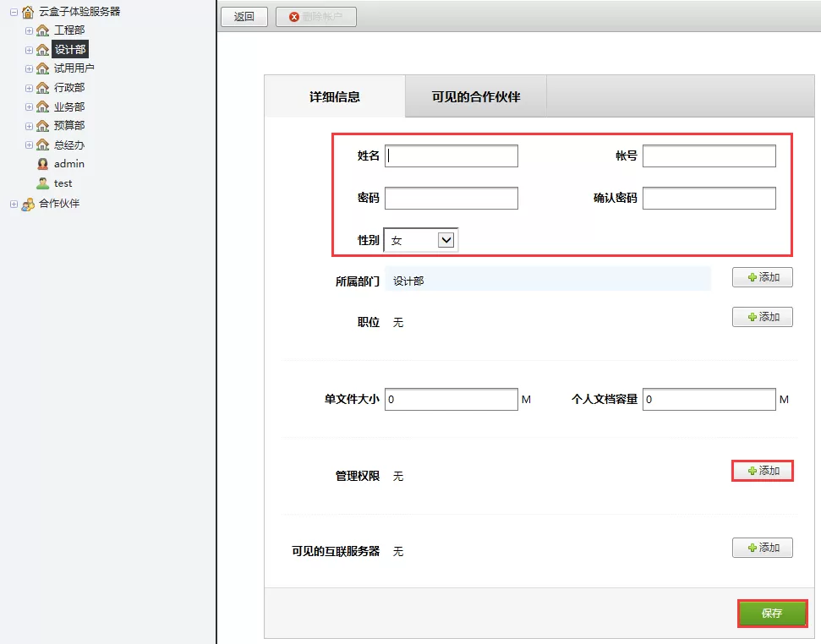Screen dimensions: 821x644
Task: Select the test user in tree
Action: pyautogui.click(x=63, y=183)
